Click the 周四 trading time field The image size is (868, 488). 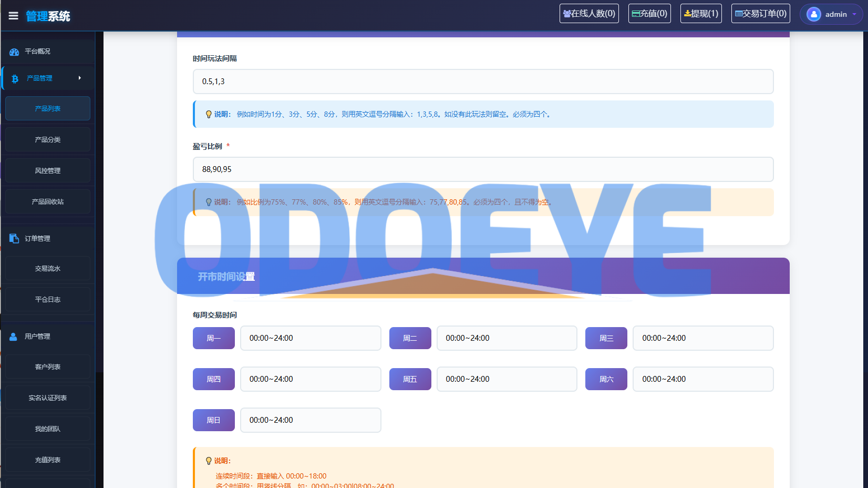311,379
